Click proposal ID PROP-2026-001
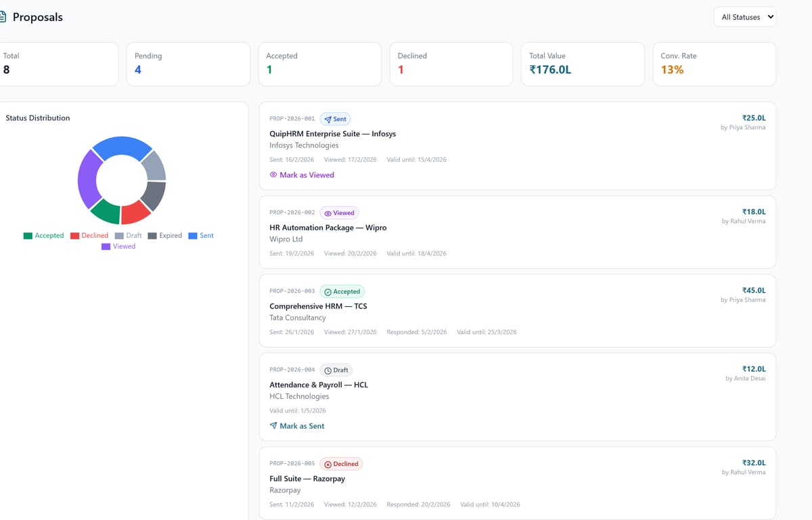 (x=292, y=119)
